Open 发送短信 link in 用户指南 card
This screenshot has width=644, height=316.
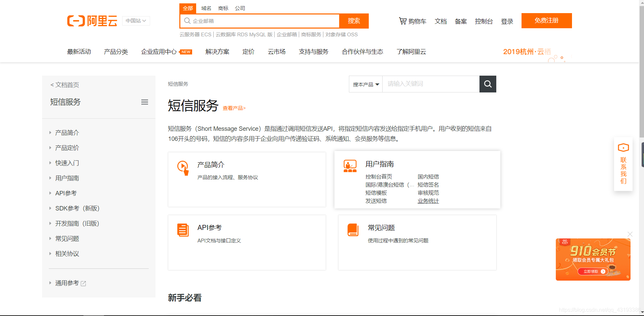[376, 201]
